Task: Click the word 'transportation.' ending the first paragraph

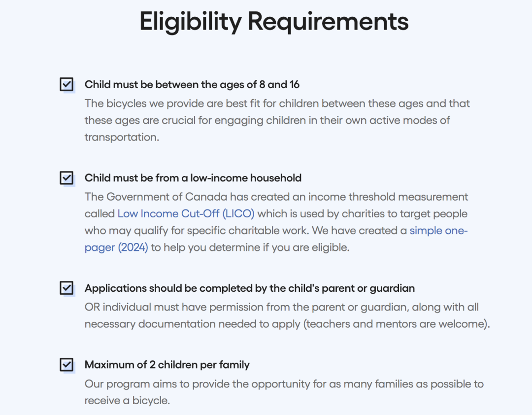Action: click(122, 137)
